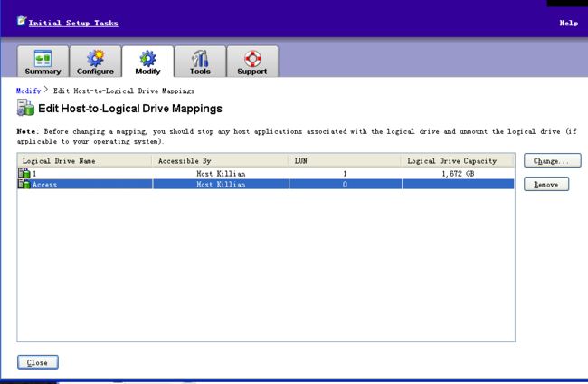Image resolution: width=588 pixels, height=384 pixels.
Task: Click the Initial Setup Tasks notepad icon
Action: click(22, 21)
